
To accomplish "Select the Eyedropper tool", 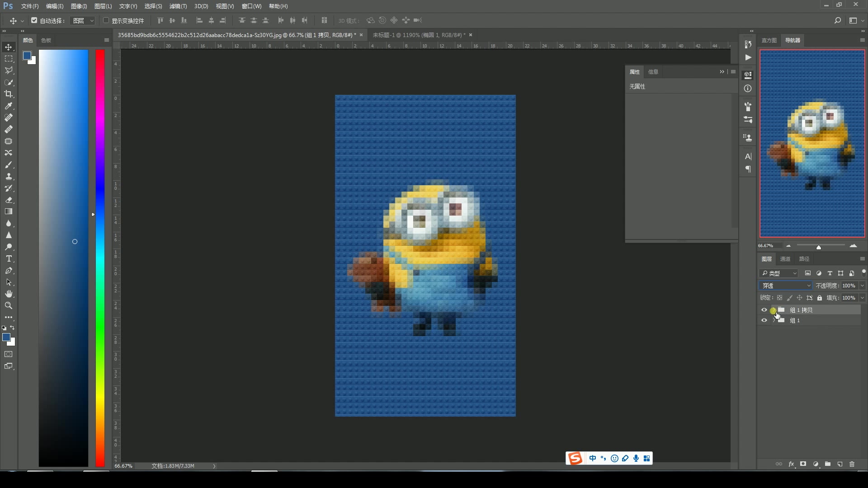I will click(x=9, y=106).
